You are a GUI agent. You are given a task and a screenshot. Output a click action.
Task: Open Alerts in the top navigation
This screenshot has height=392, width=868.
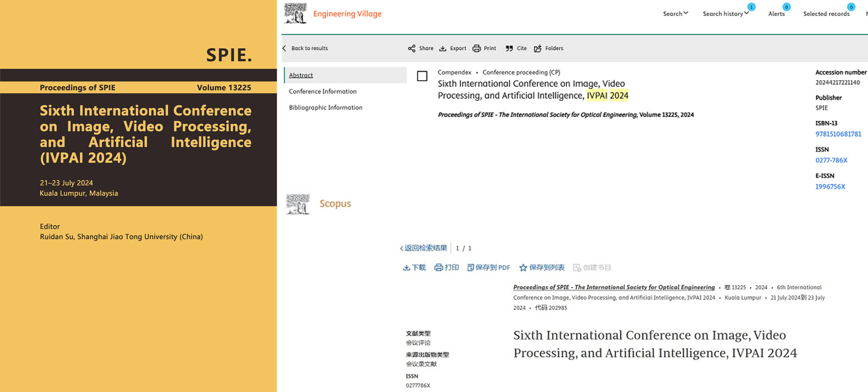point(777,14)
